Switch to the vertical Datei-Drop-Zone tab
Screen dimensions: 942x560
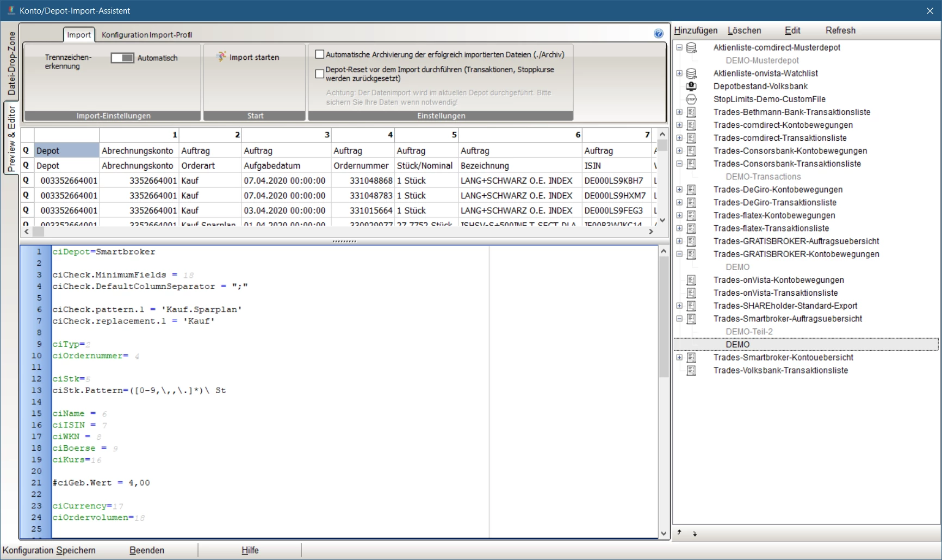(x=11, y=63)
